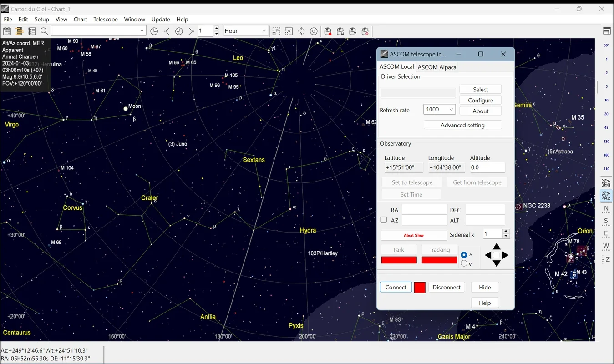Select the v radio button
Viewport: 614px width, 364px height.
(464, 263)
